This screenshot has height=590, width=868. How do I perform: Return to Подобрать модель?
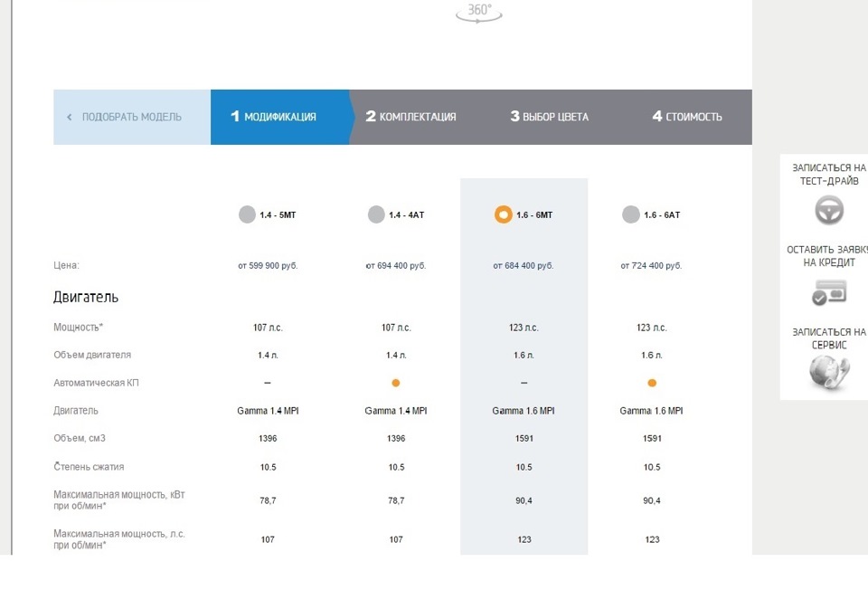pos(132,117)
